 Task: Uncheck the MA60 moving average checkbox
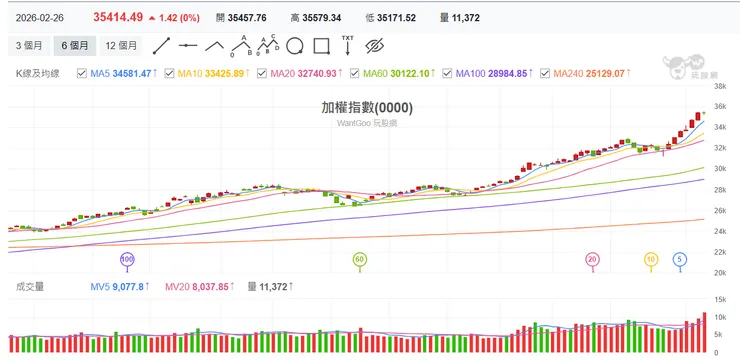[x=355, y=74]
